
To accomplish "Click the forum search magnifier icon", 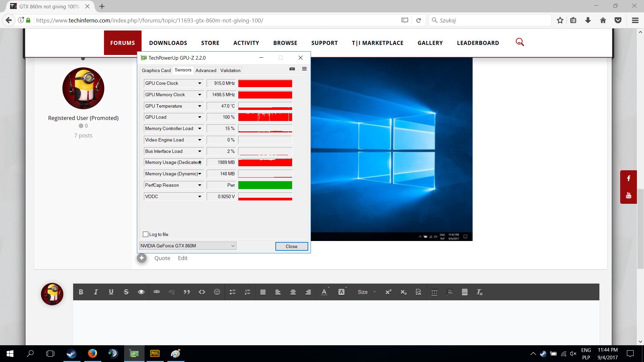I will coord(520,42).
